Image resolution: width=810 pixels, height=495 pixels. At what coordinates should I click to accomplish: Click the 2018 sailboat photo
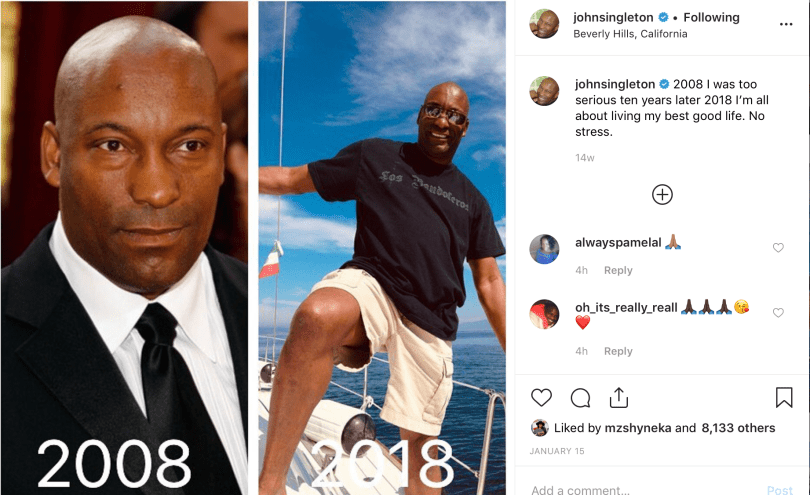382,248
